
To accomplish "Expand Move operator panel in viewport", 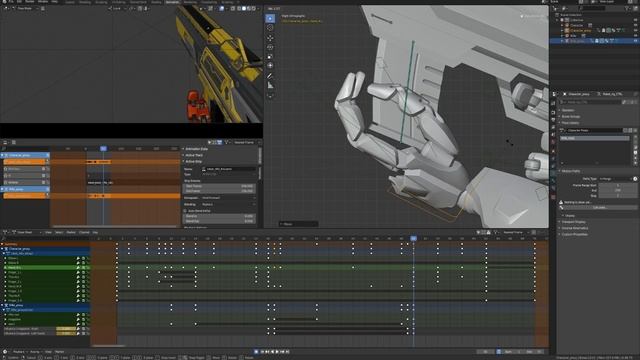I will [x=298, y=224].
